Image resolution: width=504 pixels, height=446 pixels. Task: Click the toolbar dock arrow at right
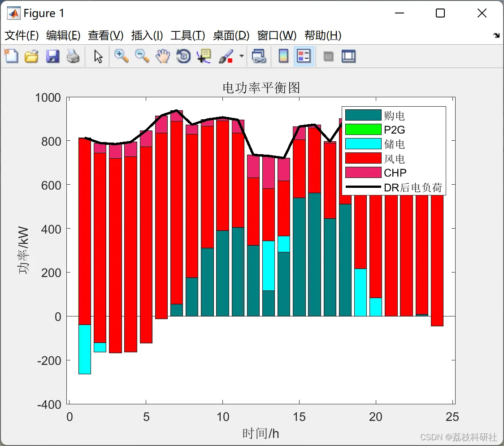(496, 35)
